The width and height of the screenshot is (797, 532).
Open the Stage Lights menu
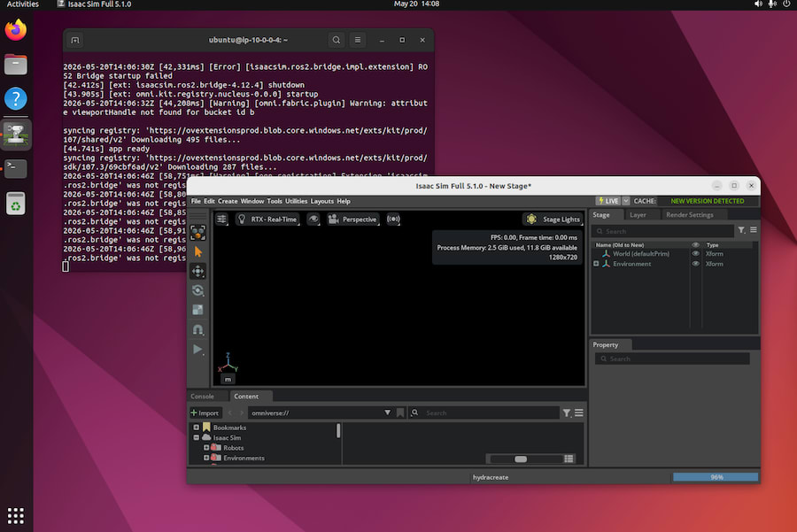pos(553,219)
